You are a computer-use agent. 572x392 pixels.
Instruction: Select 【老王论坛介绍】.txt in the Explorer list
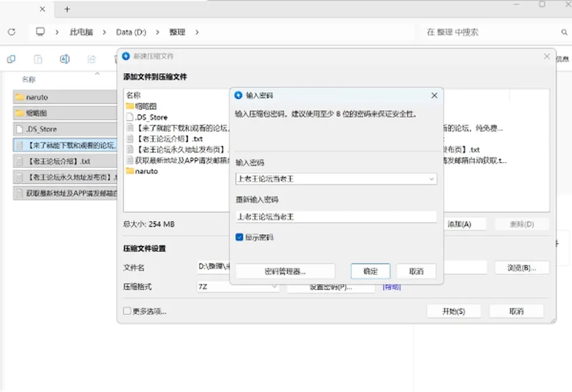point(66,161)
